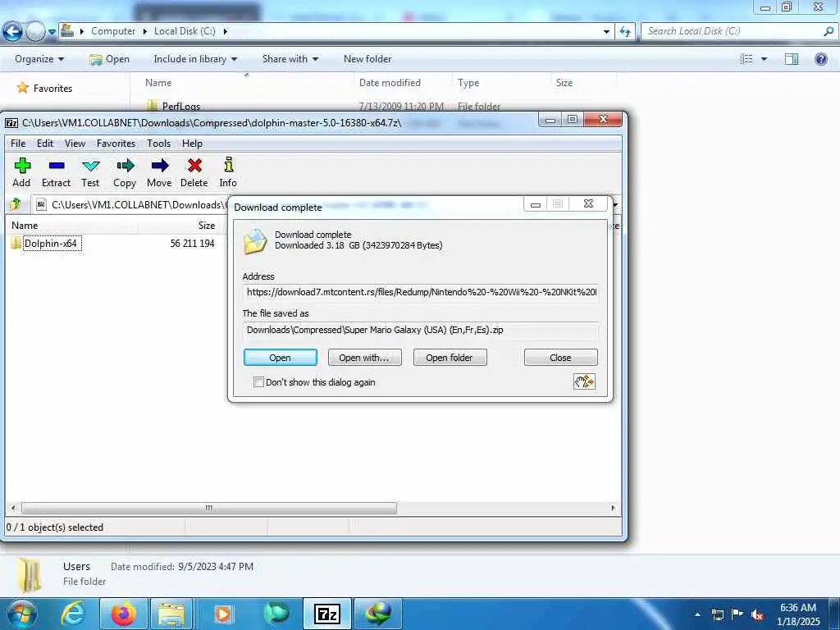
Task: Refresh the Explorer address bar
Action: (624, 32)
